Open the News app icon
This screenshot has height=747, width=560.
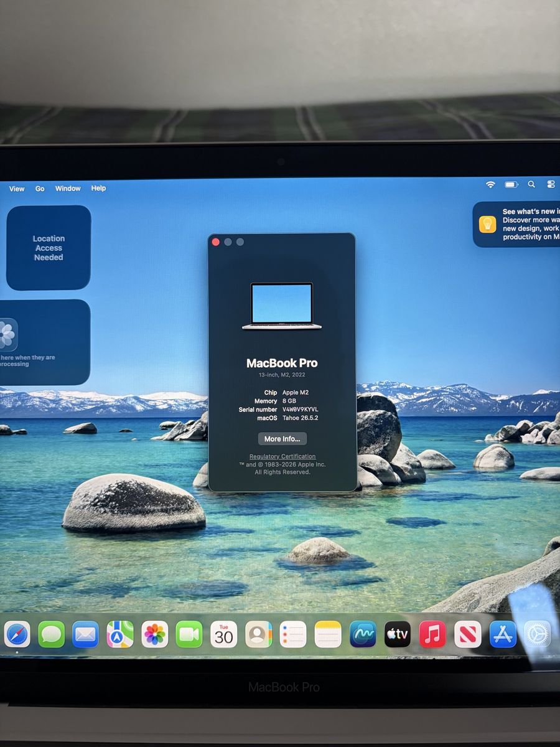coord(467,634)
